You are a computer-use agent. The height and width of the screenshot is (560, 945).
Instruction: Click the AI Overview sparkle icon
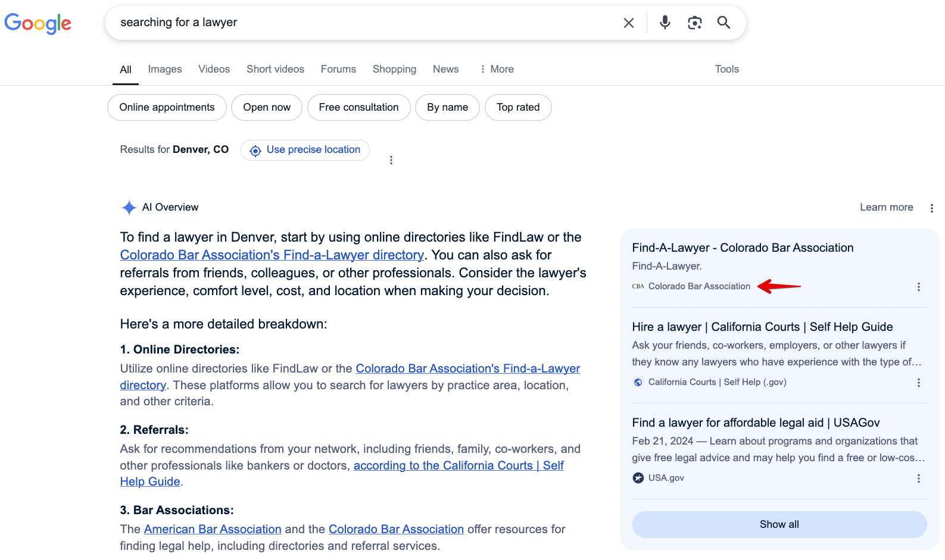click(129, 207)
